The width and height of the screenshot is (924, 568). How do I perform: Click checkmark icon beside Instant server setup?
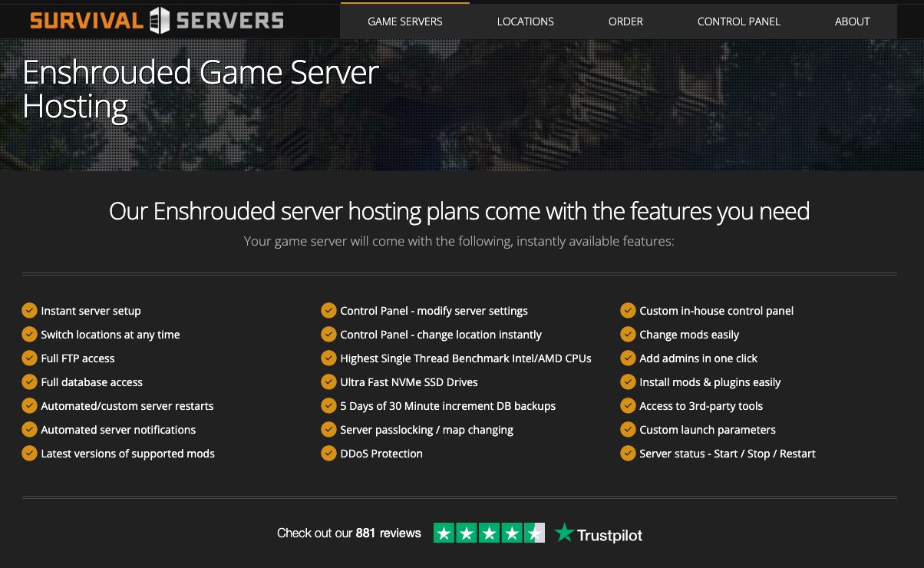pos(29,310)
